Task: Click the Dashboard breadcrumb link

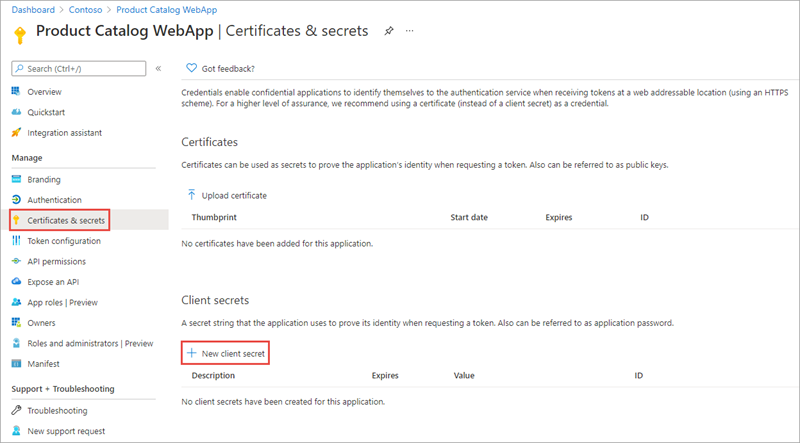Action: 33,10
